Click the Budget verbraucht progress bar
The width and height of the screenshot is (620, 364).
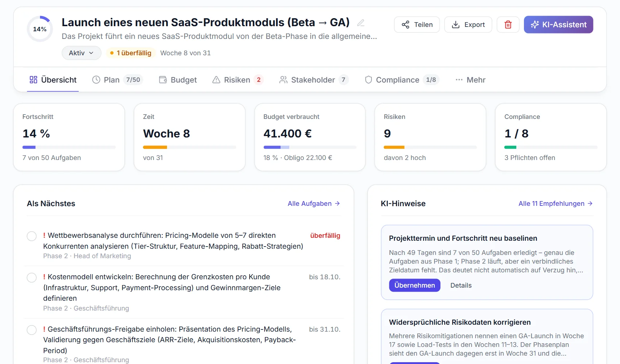click(310, 147)
